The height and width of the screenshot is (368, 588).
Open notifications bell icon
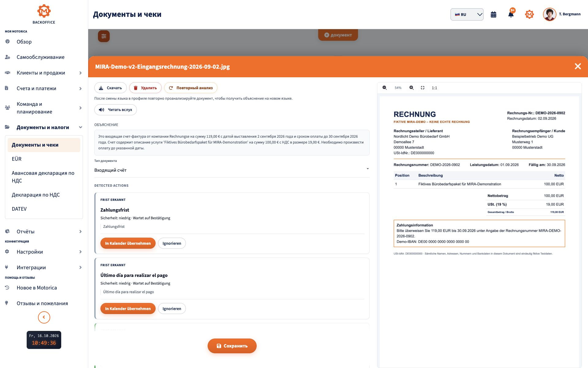(511, 14)
